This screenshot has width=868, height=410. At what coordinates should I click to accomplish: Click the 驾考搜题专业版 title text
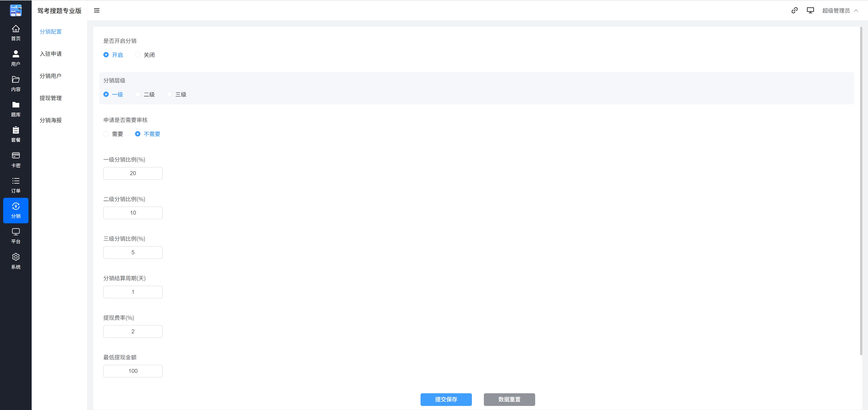point(59,11)
